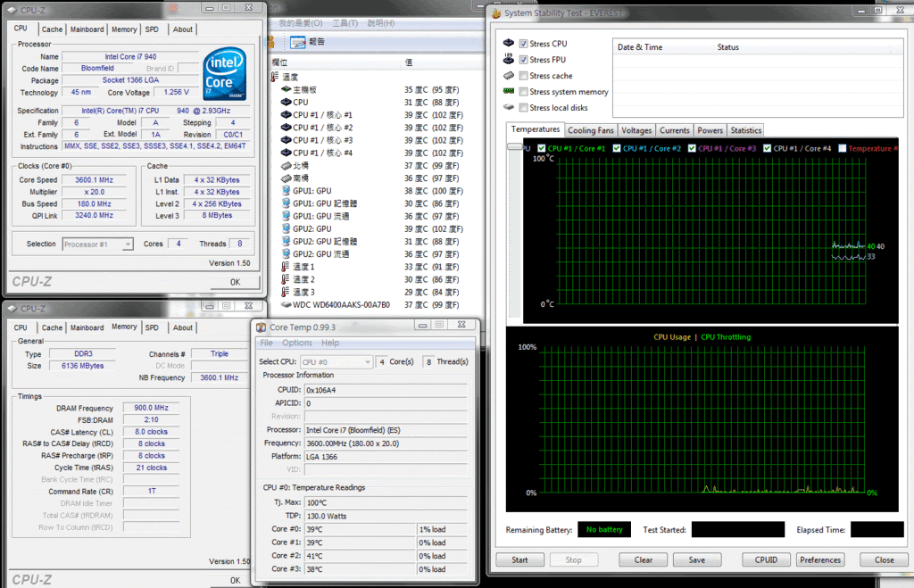Image resolution: width=914 pixels, height=588 pixels.
Task: Open the Statistics tab
Action: (745, 130)
